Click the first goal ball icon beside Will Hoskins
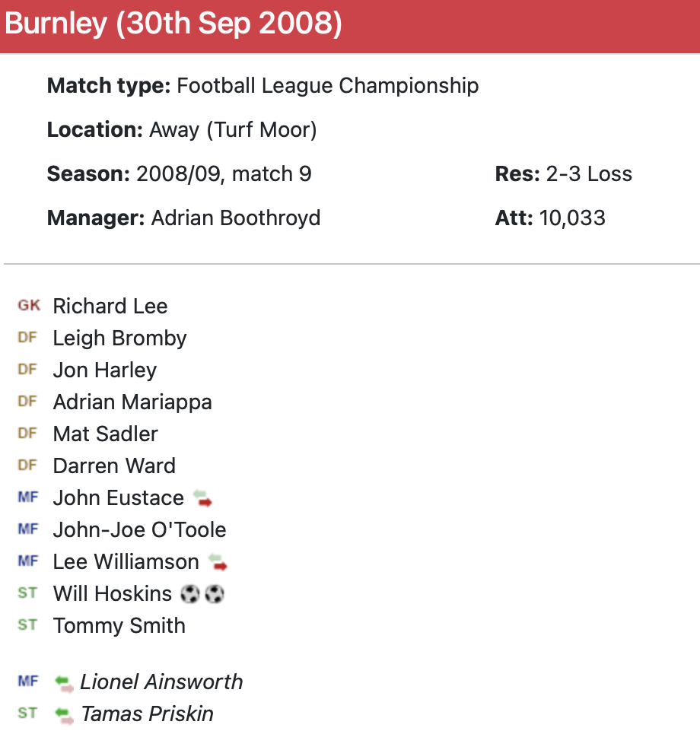The height and width of the screenshot is (750, 700). 190,593
